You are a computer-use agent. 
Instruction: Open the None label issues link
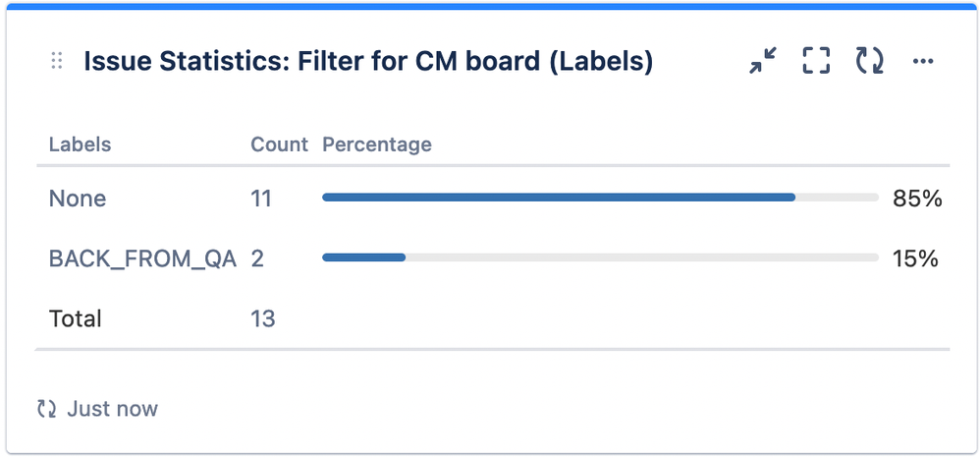click(x=78, y=199)
